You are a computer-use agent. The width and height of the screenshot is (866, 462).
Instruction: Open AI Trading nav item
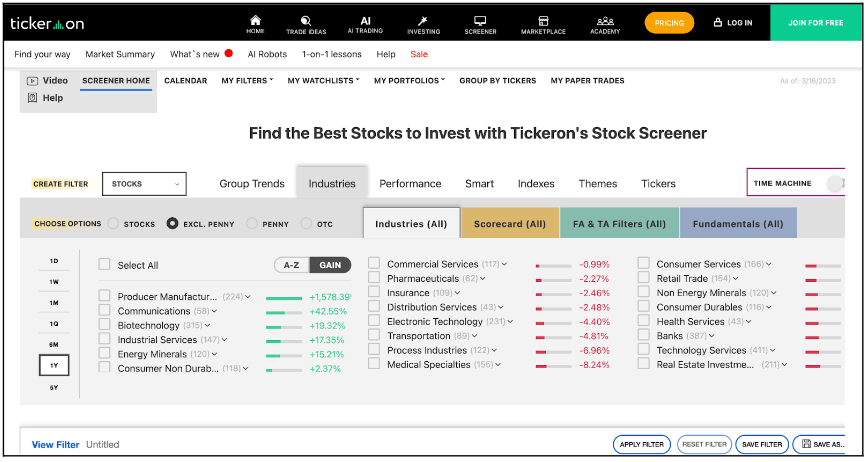click(365, 25)
